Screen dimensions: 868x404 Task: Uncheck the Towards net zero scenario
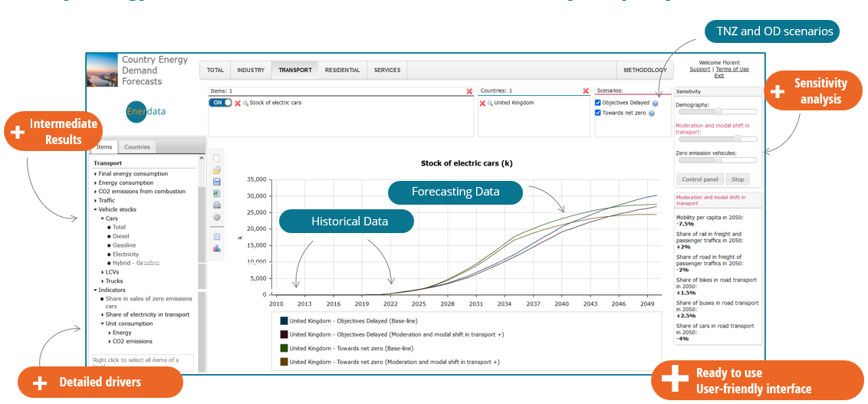coord(598,113)
